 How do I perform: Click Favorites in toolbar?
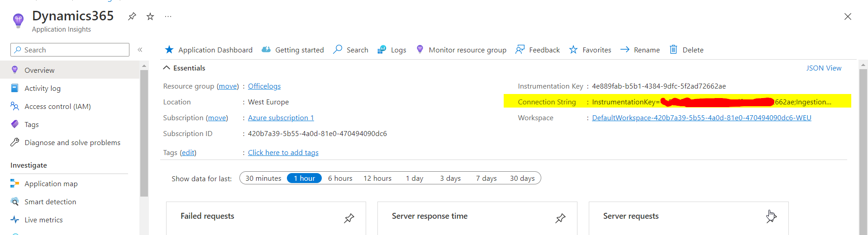tap(590, 50)
